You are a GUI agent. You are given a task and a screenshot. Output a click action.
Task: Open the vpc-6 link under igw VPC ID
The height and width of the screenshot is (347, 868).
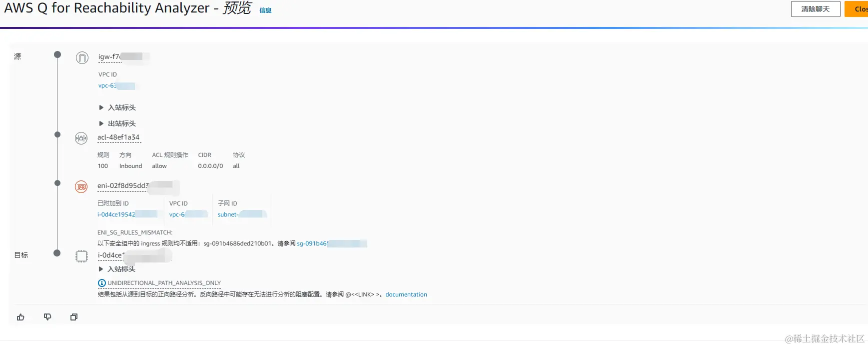(x=116, y=85)
